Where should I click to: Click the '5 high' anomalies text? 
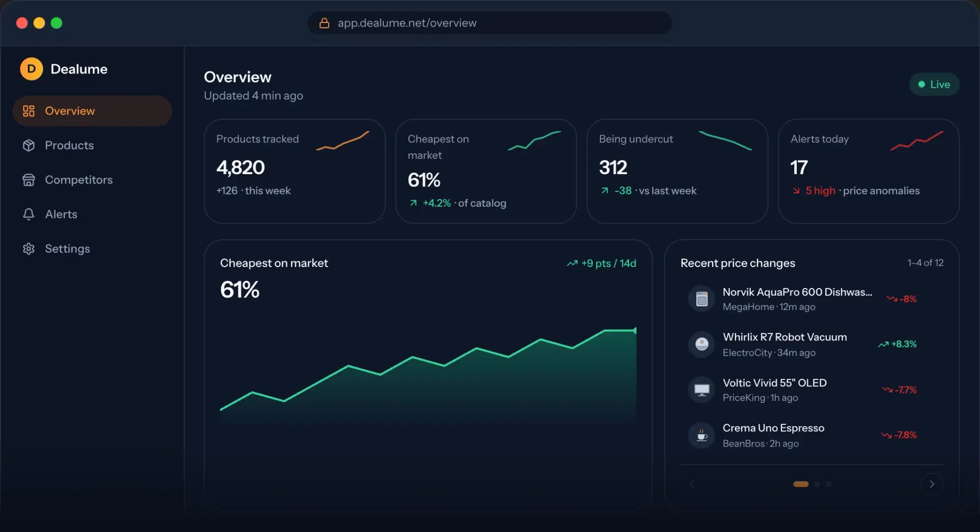[820, 191]
